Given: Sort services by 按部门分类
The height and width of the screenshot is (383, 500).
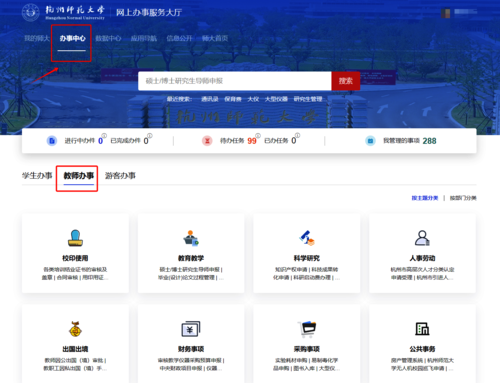Looking at the screenshot, I should pyautogui.click(x=463, y=198).
